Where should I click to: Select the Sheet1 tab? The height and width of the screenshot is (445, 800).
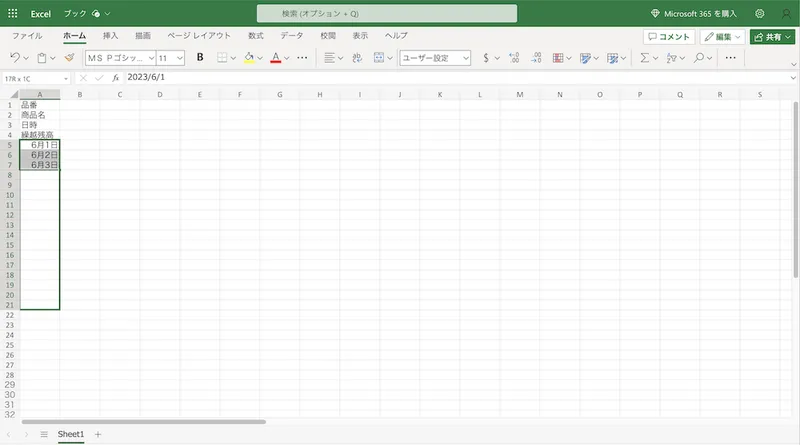point(70,434)
